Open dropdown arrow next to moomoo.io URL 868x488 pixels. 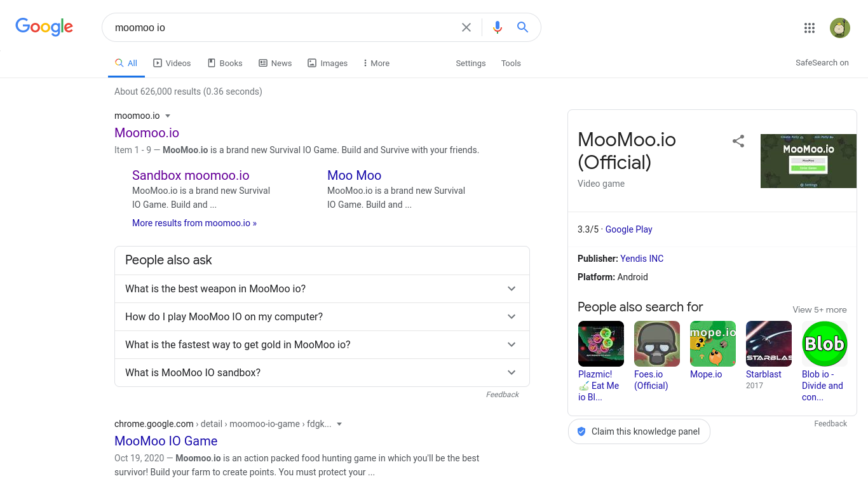pyautogui.click(x=168, y=116)
